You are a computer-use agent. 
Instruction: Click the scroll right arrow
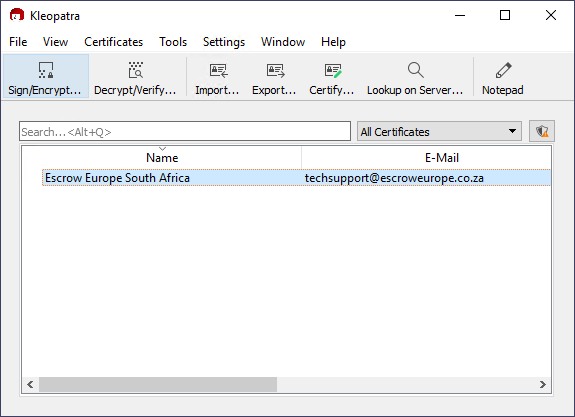click(543, 384)
